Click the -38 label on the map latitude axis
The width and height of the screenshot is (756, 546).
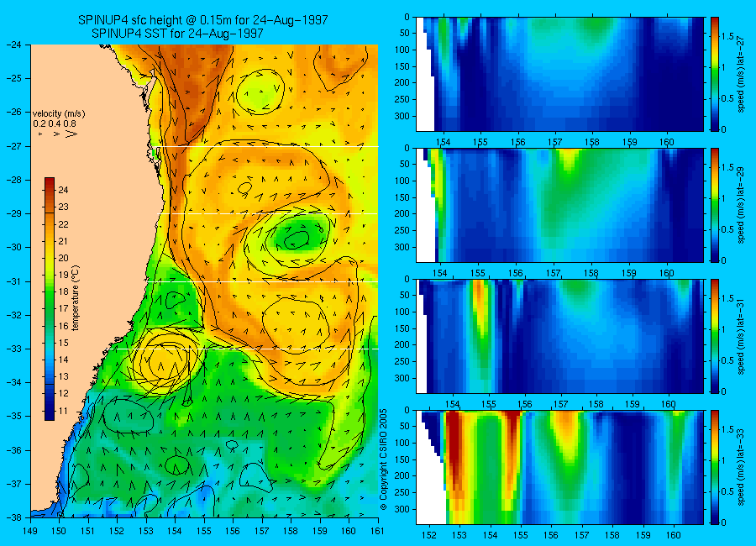click(15, 517)
